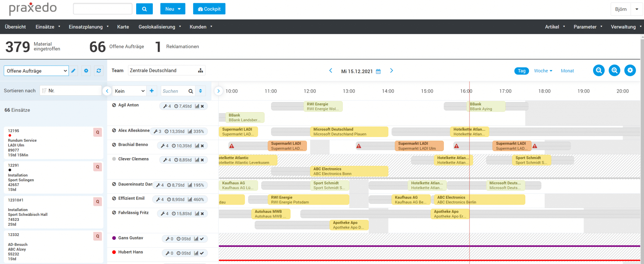The image size is (644, 264).
Task: Expand the Parameter menu
Action: (588, 27)
